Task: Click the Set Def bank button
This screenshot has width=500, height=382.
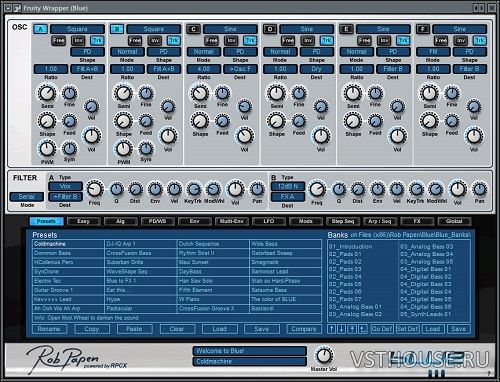Action: (408, 329)
